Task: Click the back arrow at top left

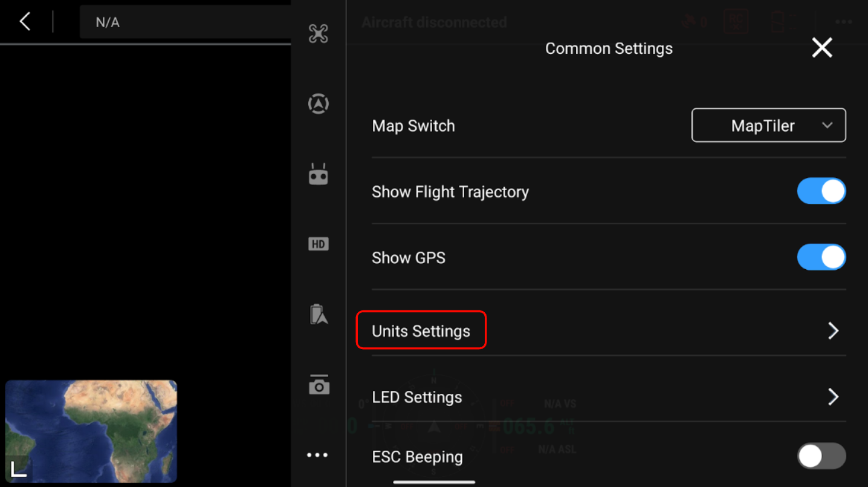Action: 24,21
